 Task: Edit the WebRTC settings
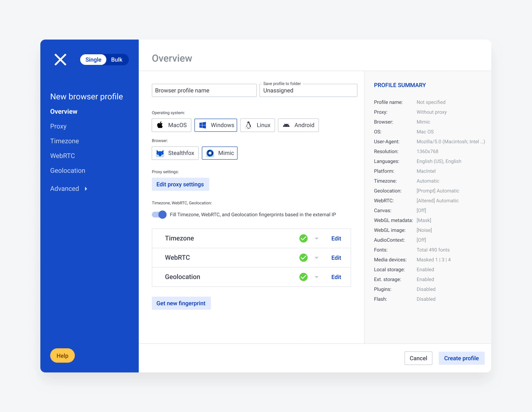pyautogui.click(x=336, y=258)
